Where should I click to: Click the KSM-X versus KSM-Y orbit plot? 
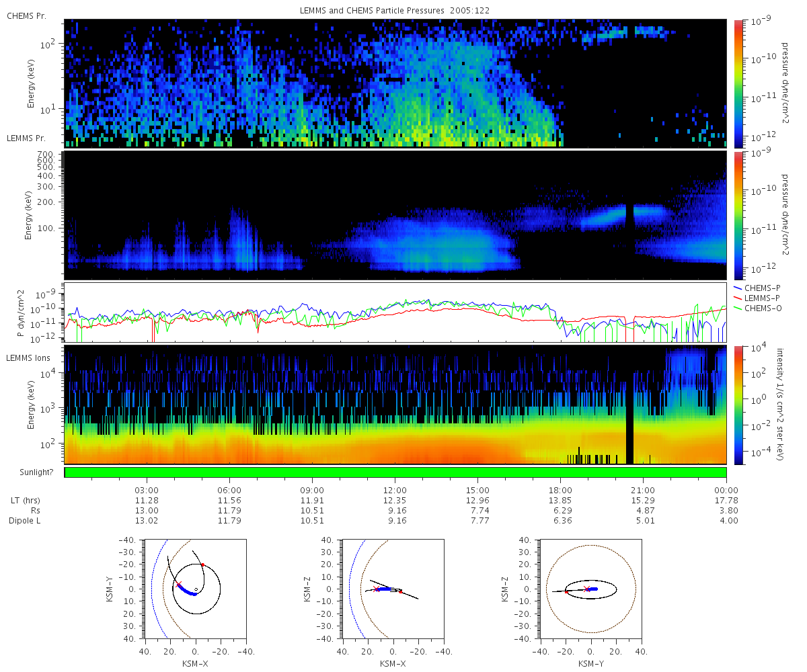[195, 588]
